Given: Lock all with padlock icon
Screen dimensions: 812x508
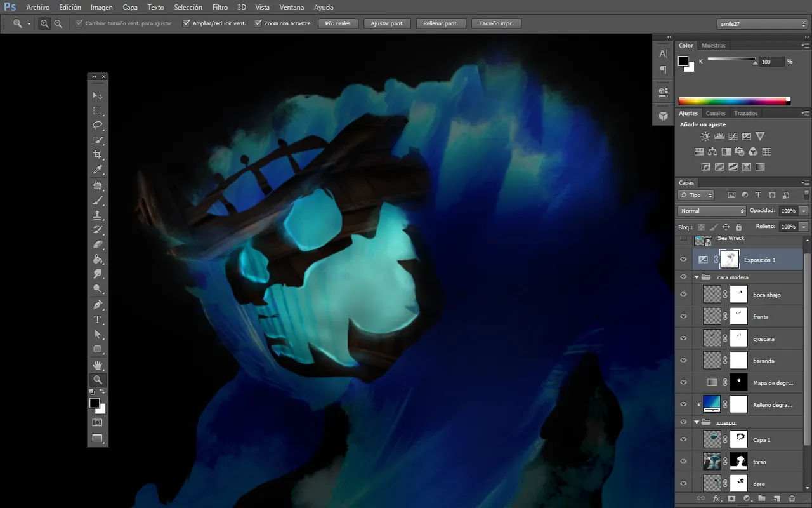Looking at the screenshot, I should point(738,227).
